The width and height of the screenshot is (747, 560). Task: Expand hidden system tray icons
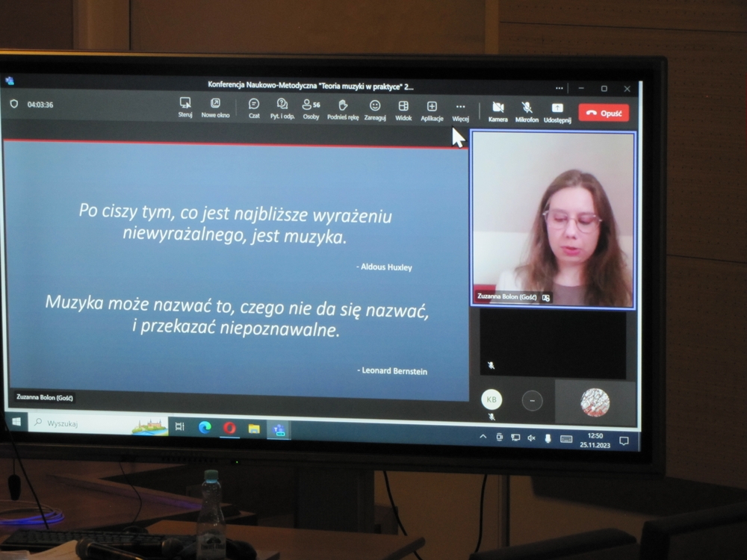tap(483, 438)
